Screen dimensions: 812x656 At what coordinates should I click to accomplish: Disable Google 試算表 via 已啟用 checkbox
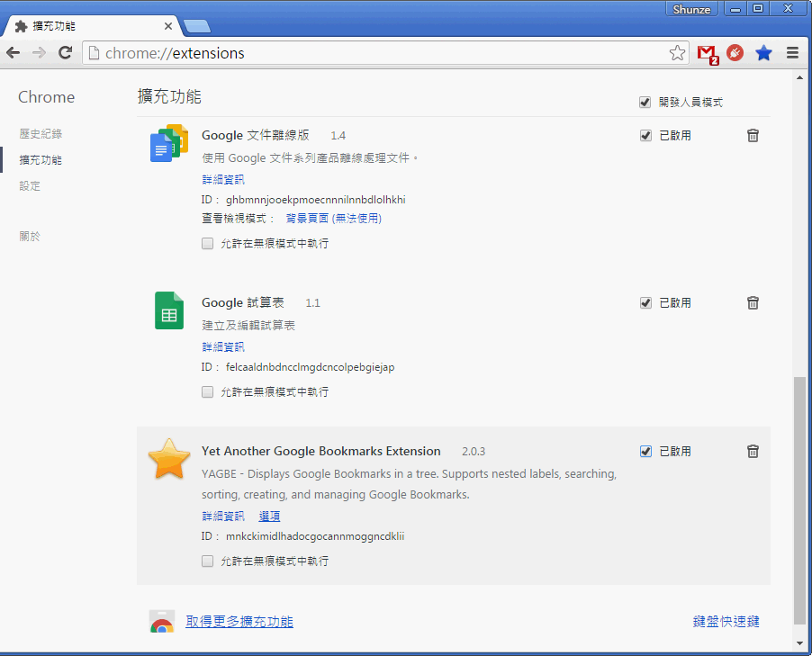pos(645,303)
